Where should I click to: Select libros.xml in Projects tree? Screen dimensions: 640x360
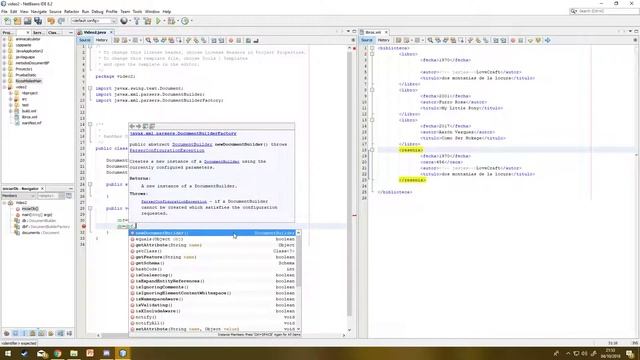pyautogui.click(x=29, y=117)
